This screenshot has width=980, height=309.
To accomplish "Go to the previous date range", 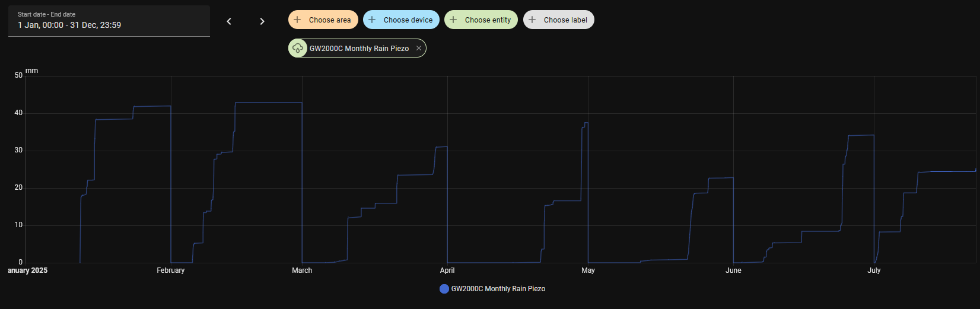I will pos(229,21).
